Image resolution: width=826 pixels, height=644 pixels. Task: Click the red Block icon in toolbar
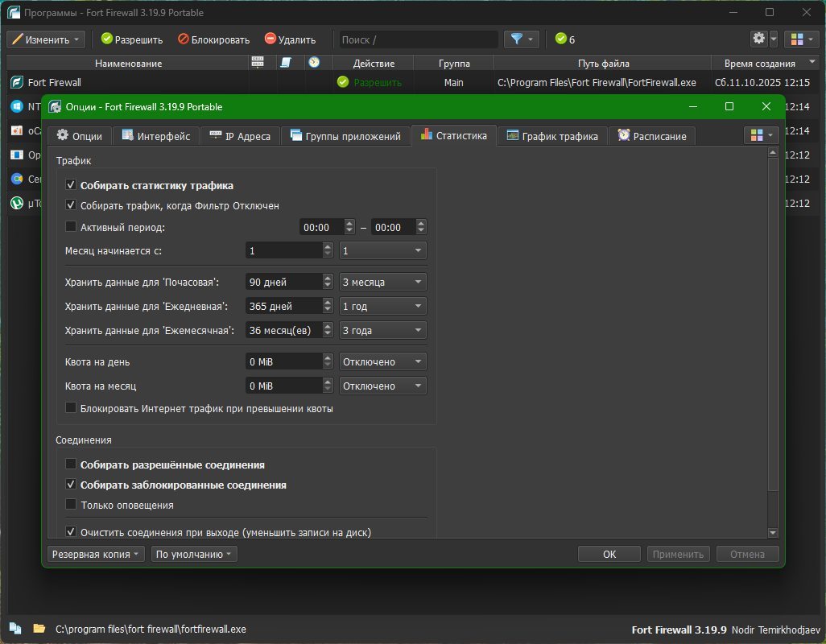click(x=184, y=39)
